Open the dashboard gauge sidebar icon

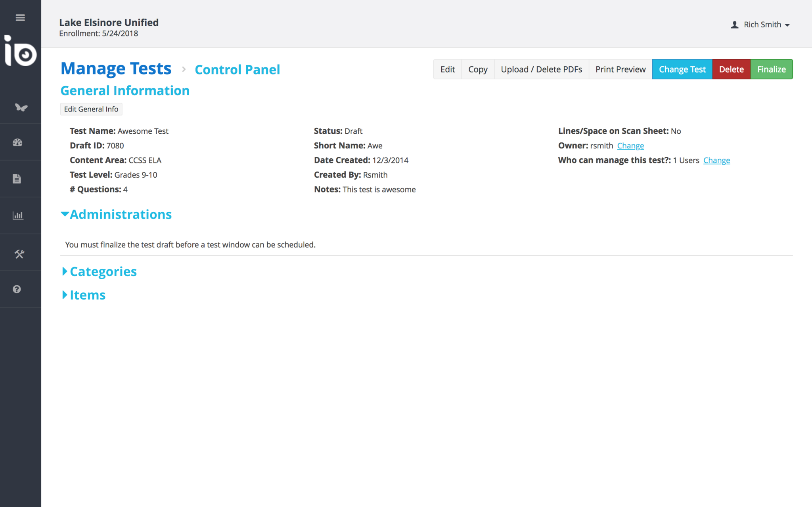(x=17, y=142)
